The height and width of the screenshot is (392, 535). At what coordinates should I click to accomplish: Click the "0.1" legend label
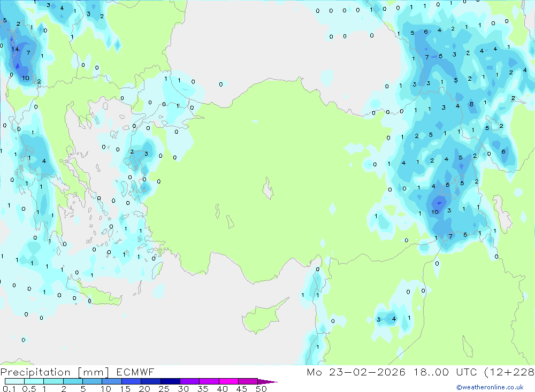9,389
